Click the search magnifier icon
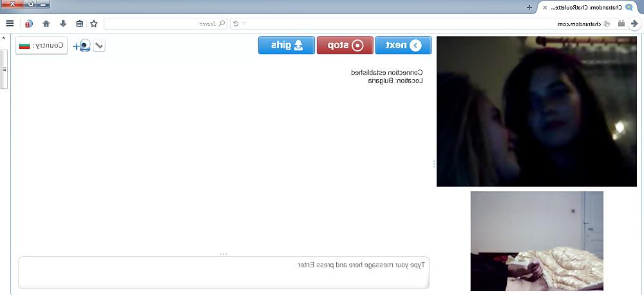The image size is (644, 295). [222, 23]
